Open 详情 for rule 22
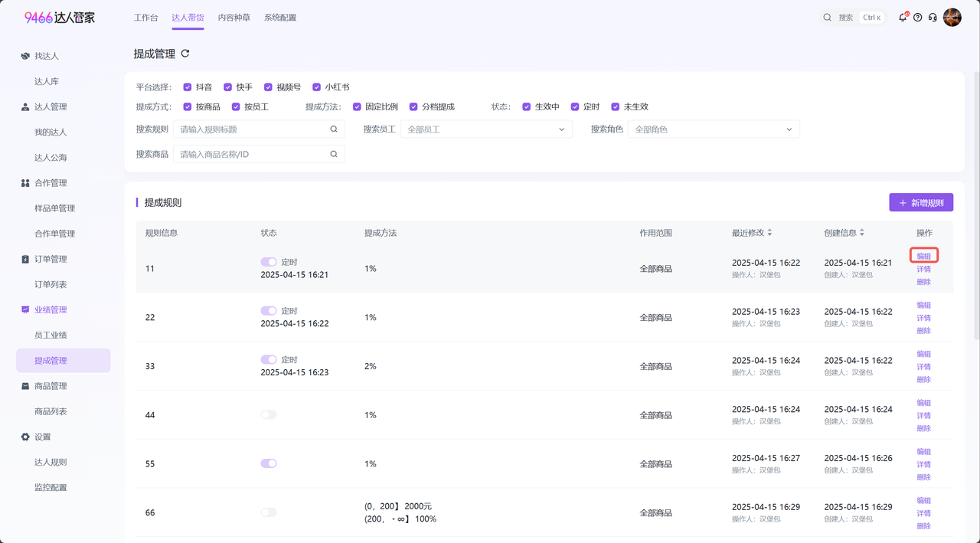Screen dimensions: 980x543 [x=924, y=318]
